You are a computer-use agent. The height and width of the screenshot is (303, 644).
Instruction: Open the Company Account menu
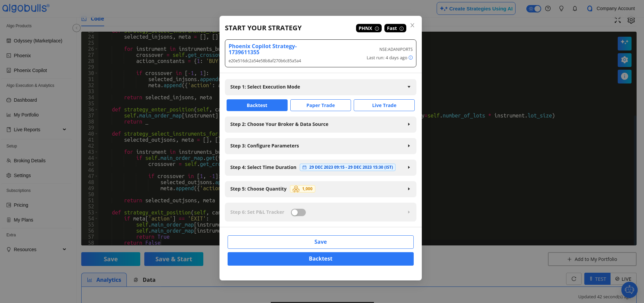click(x=611, y=8)
